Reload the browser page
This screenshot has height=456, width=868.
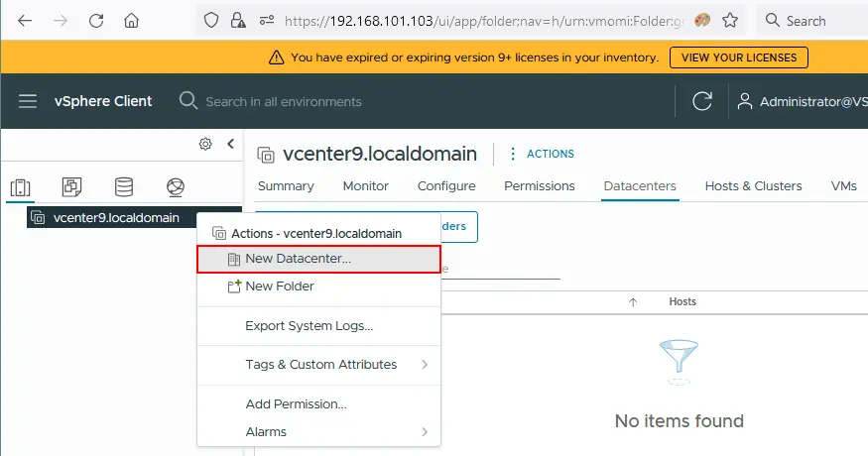(x=96, y=21)
